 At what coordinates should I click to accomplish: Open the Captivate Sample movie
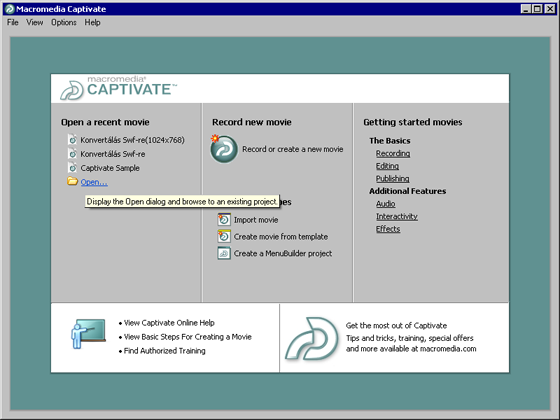tap(110, 168)
